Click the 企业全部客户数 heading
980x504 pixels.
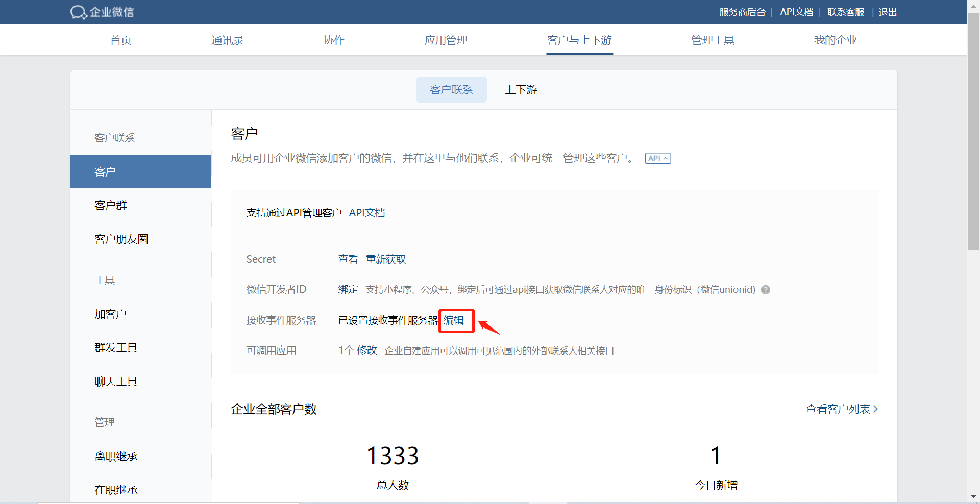coord(274,409)
